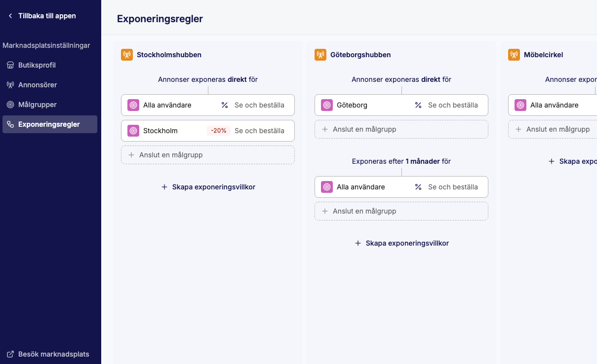
Task: Select Exponeringsregler in the sidebar
Action: [x=49, y=124]
